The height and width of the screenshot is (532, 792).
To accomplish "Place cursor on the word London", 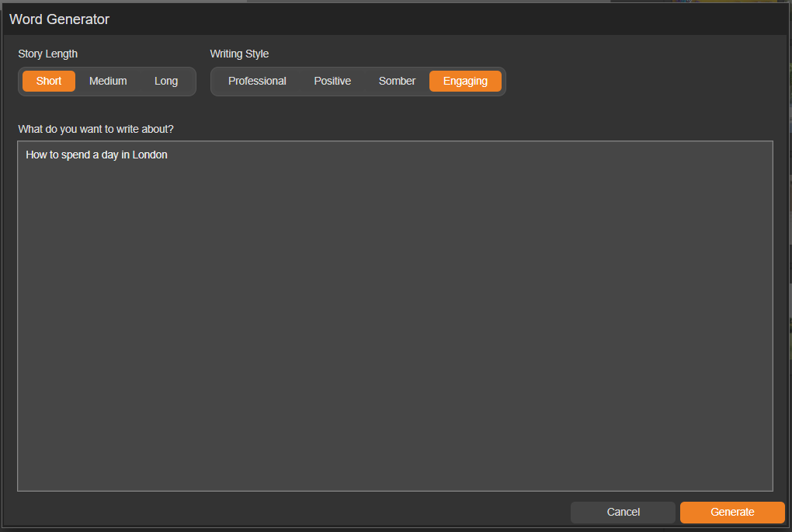I will click(x=150, y=155).
